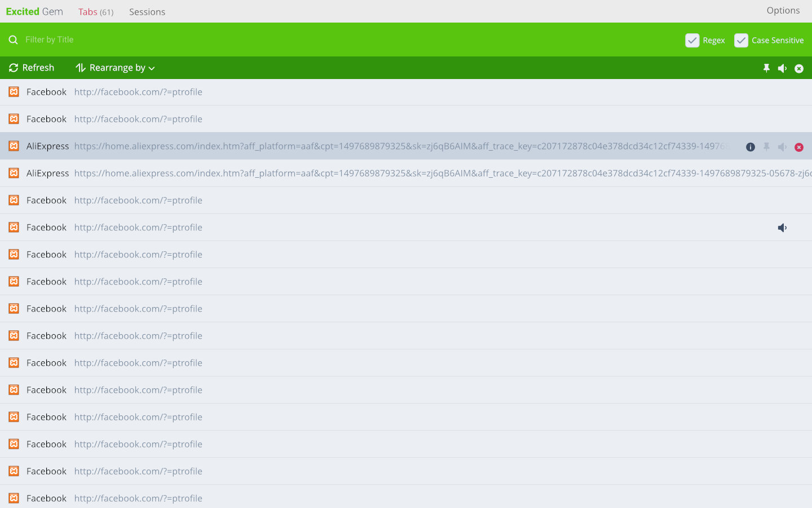
Task: Switch to the Tabs (61) tab
Action: pos(96,12)
